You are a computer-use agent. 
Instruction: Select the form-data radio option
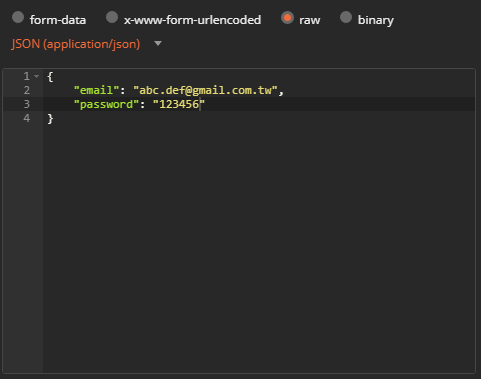(18, 17)
